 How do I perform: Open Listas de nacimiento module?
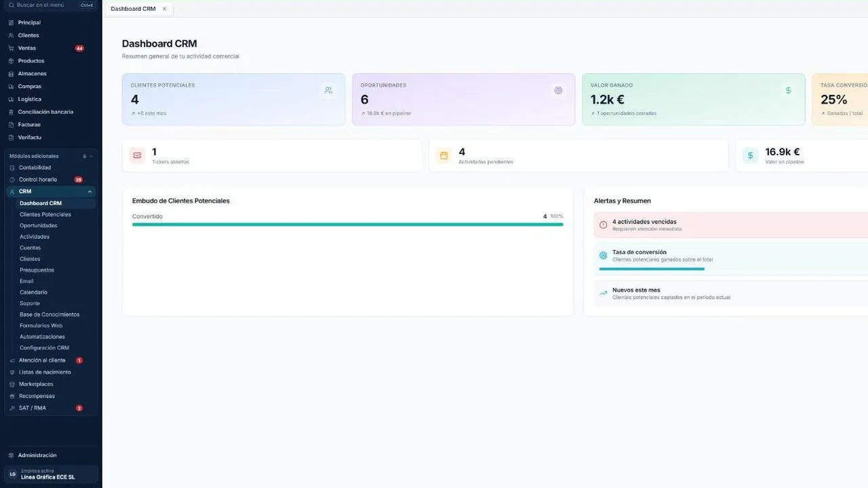click(45, 372)
